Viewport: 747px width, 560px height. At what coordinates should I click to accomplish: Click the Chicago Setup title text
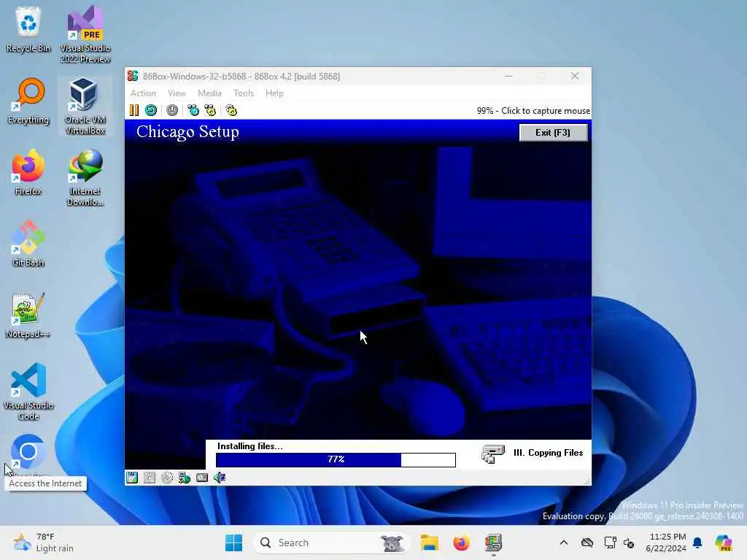click(187, 132)
